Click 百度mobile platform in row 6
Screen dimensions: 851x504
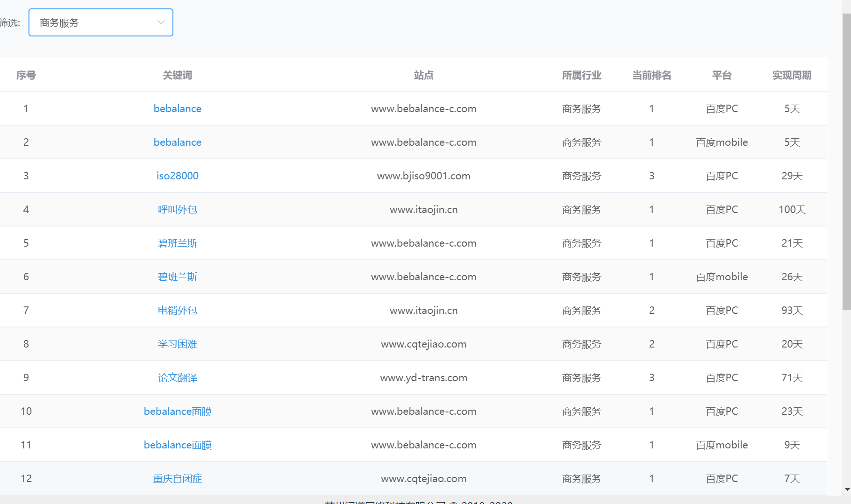coord(722,277)
